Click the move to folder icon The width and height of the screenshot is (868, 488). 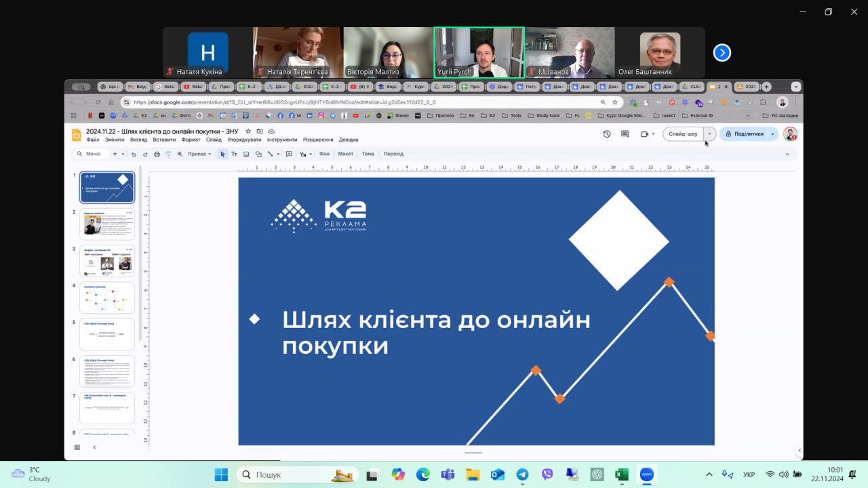pyautogui.click(x=260, y=131)
